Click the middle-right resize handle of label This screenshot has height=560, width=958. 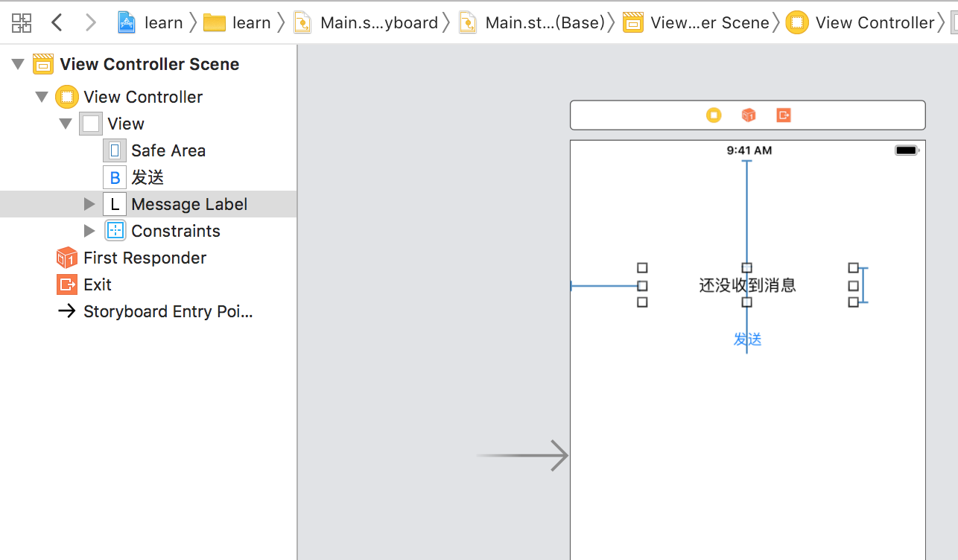click(854, 286)
